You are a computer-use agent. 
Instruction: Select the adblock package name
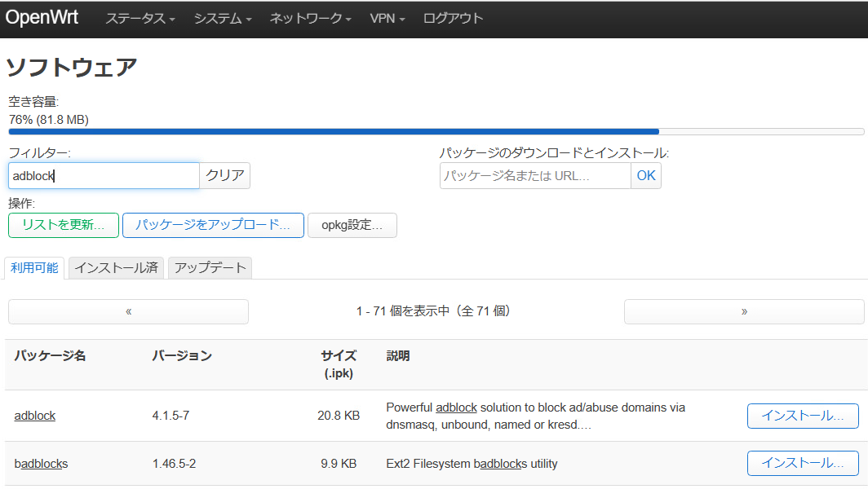(x=35, y=416)
